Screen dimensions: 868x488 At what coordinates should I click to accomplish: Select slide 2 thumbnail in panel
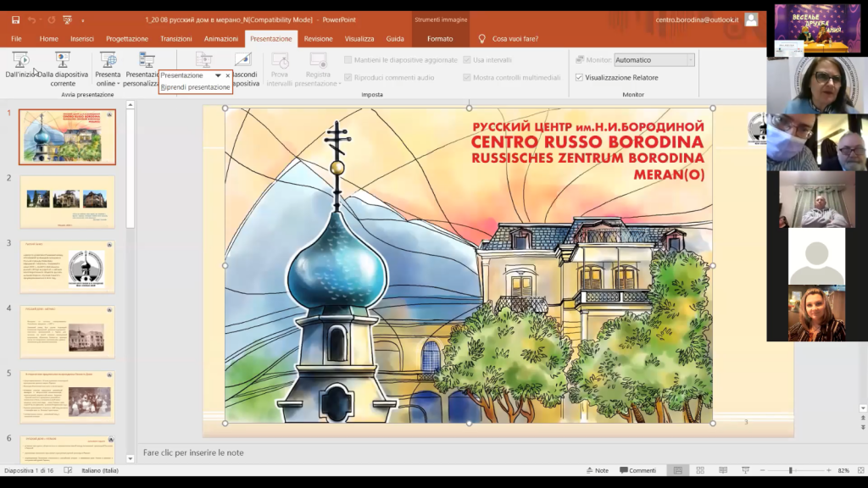pyautogui.click(x=67, y=202)
